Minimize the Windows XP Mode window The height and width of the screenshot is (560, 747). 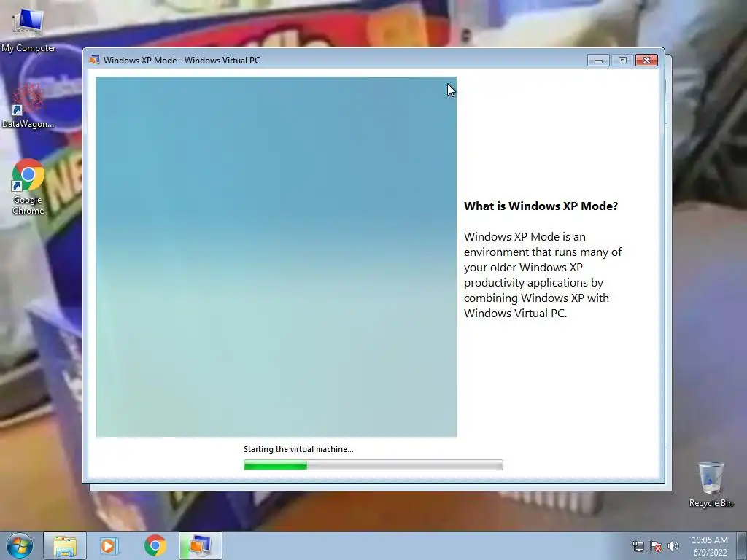(x=598, y=60)
